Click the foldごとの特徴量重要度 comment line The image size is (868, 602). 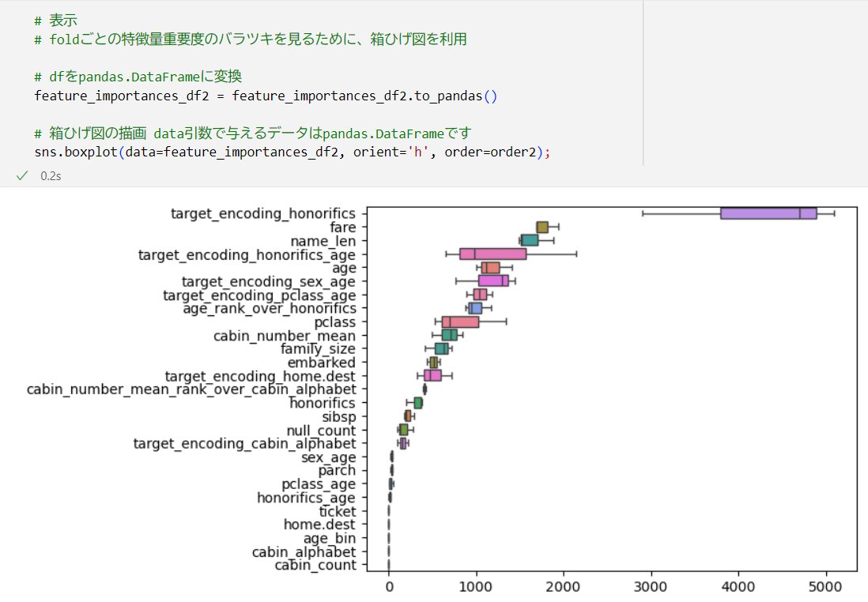click(251, 40)
